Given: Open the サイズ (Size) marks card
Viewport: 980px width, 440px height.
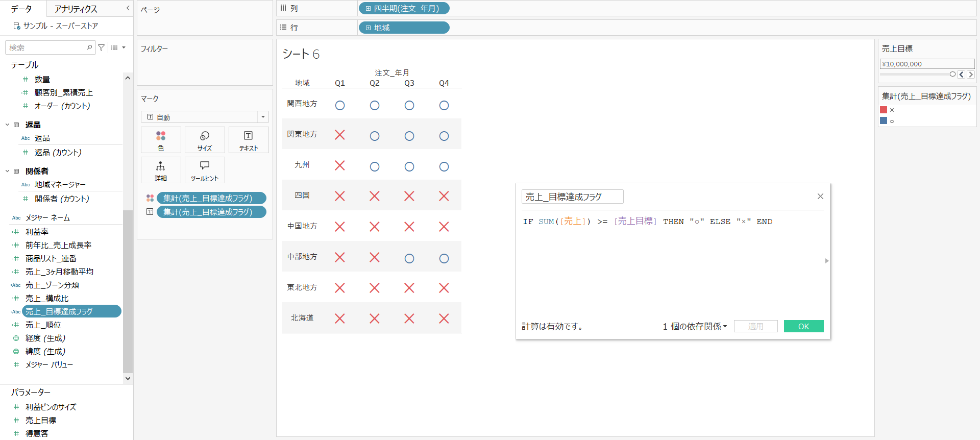Looking at the screenshot, I should tap(205, 140).
